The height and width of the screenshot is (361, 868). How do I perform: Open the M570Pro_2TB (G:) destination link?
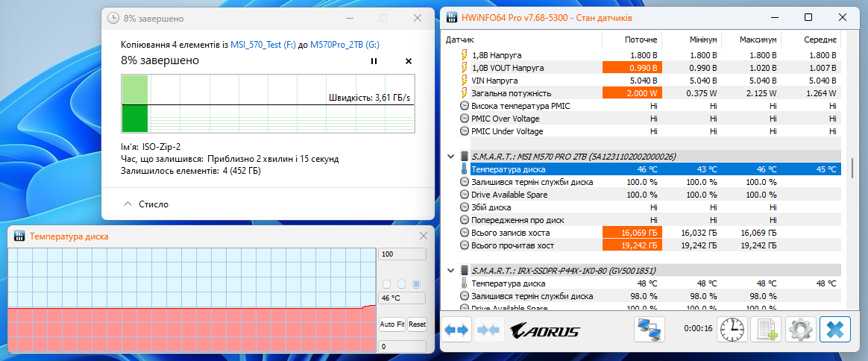pyautogui.click(x=345, y=46)
